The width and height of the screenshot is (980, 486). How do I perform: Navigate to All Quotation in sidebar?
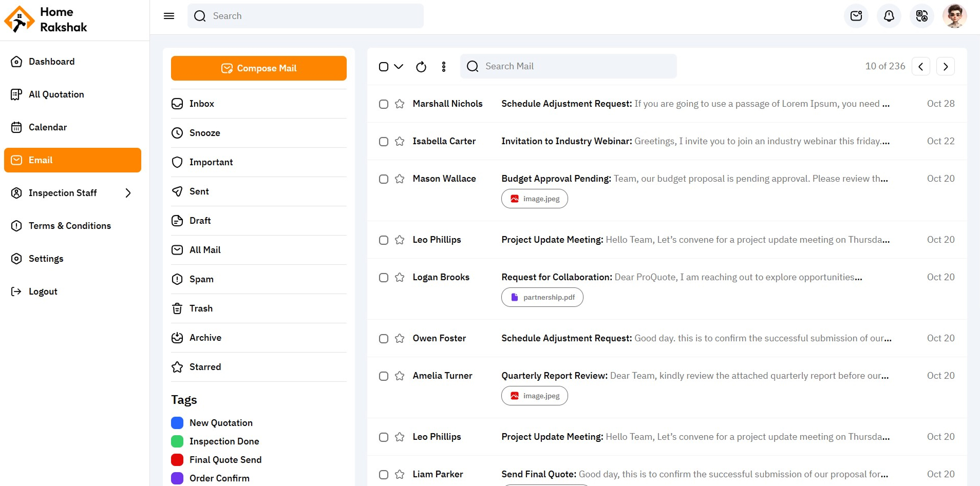[56, 94]
